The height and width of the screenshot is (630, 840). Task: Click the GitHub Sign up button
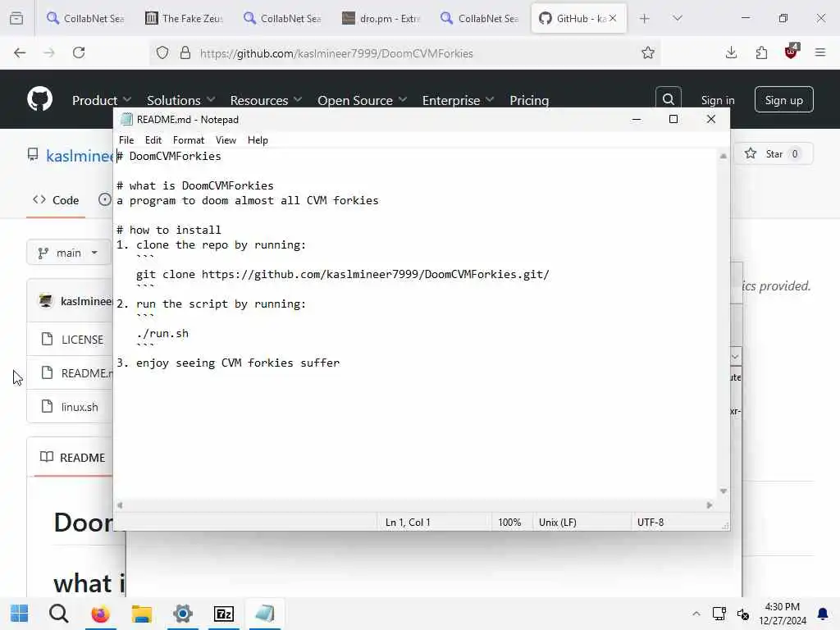[783, 99]
